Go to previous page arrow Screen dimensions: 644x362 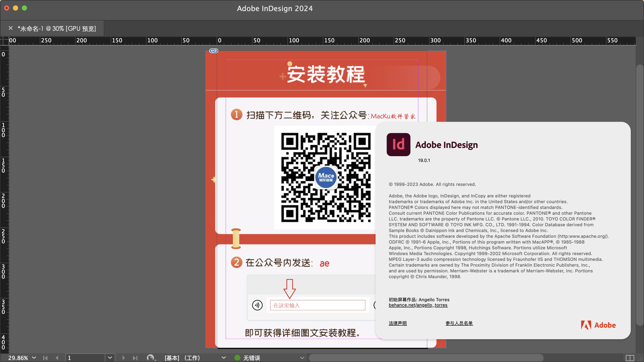[x=57, y=358]
